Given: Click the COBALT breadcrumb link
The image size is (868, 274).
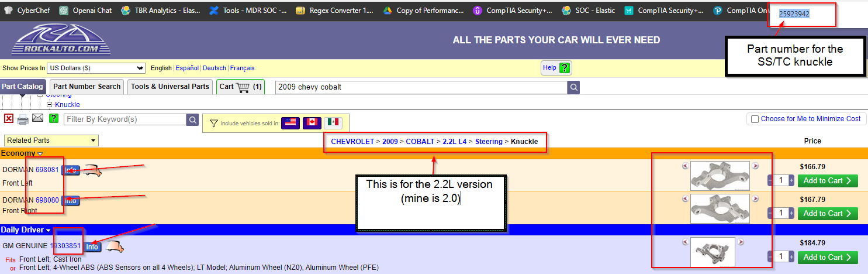Looking at the screenshot, I should click(420, 142).
